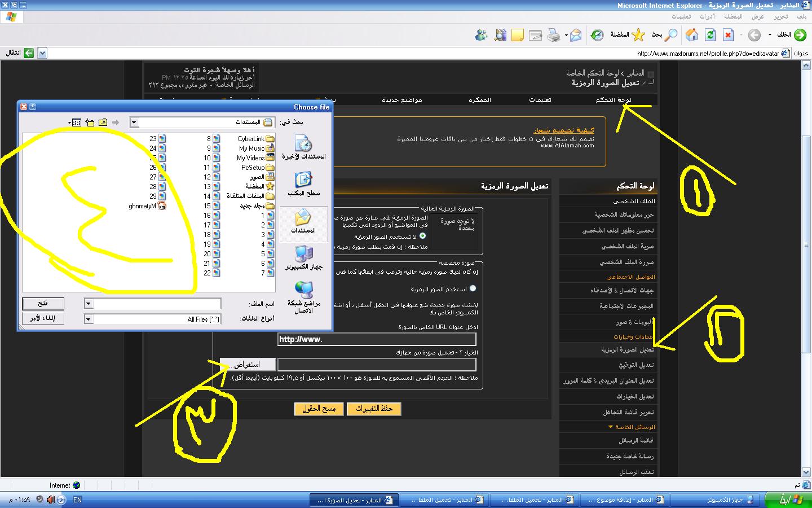Open My Network Places in file dialog
Screen dimensions: 812x508
[x=304, y=297]
